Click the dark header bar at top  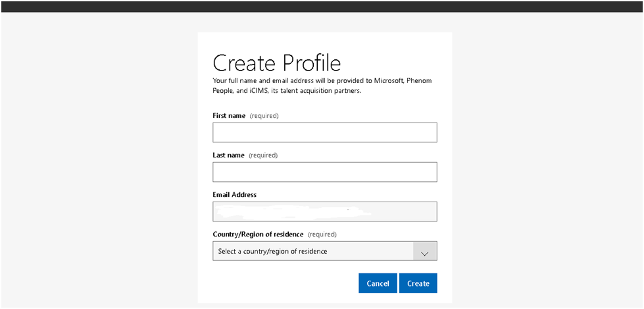(x=322, y=7)
